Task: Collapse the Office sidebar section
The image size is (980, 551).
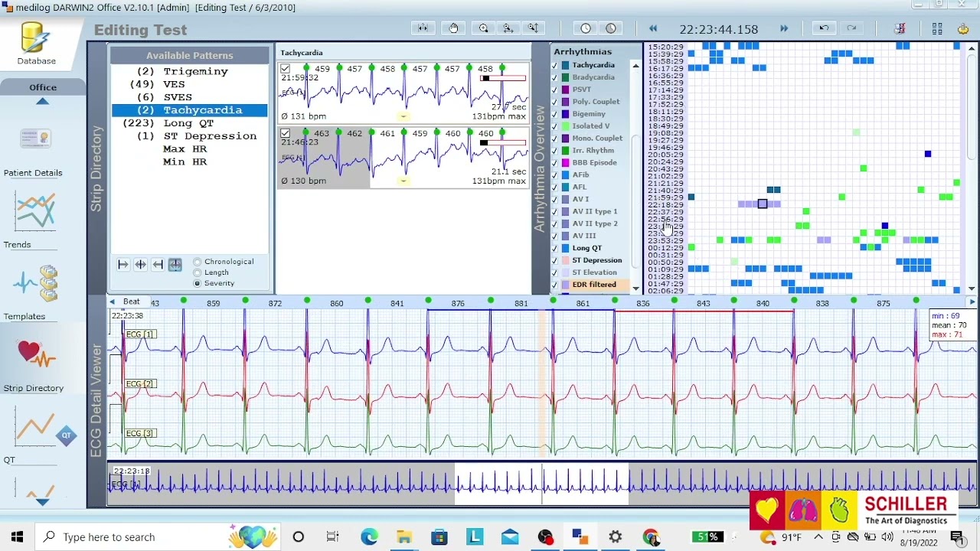Action: click(x=42, y=102)
